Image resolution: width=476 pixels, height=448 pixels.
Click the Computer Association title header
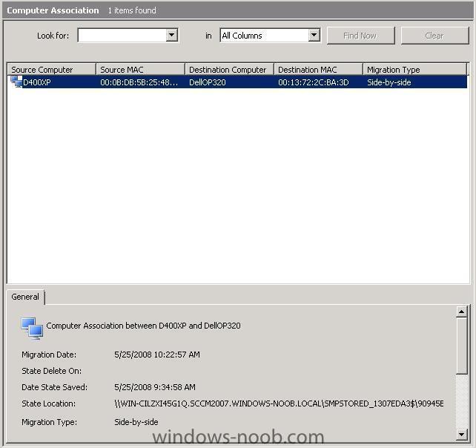53,10
